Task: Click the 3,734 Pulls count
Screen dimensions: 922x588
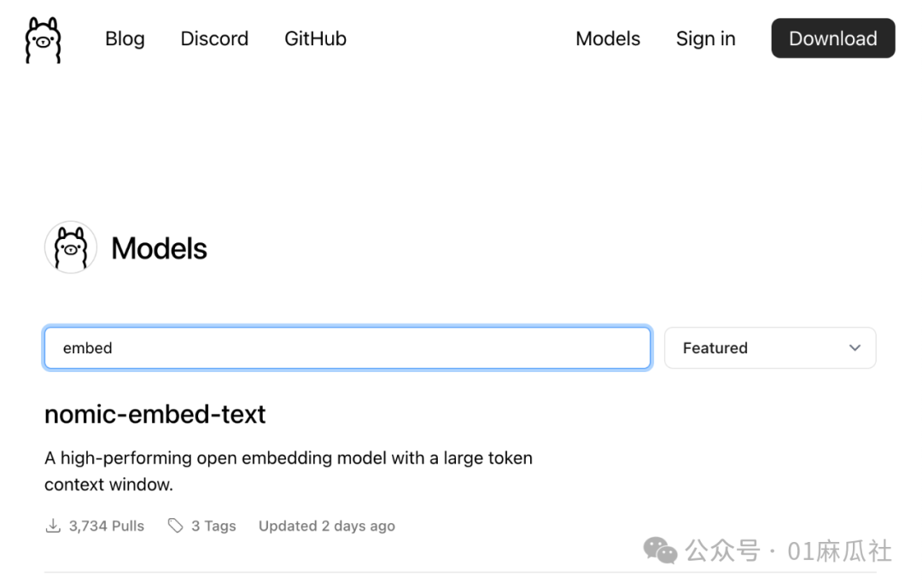Action: 107,526
